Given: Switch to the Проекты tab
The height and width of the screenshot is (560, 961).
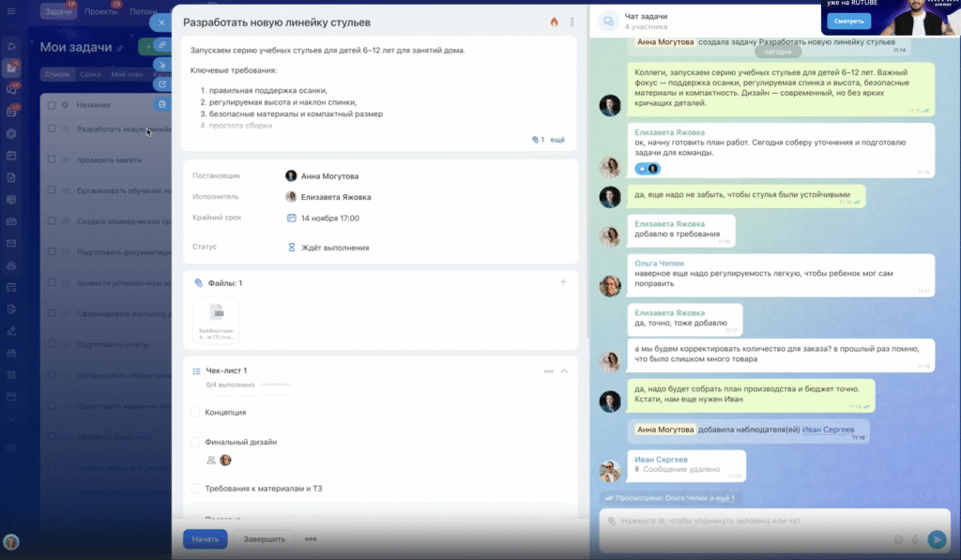Looking at the screenshot, I should (100, 13).
